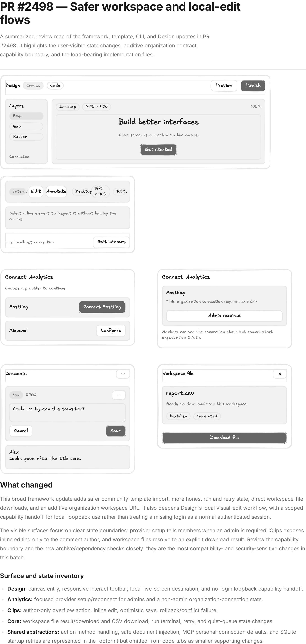Switch to the Canvas tab
The image size is (306, 644).
(x=33, y=85)
